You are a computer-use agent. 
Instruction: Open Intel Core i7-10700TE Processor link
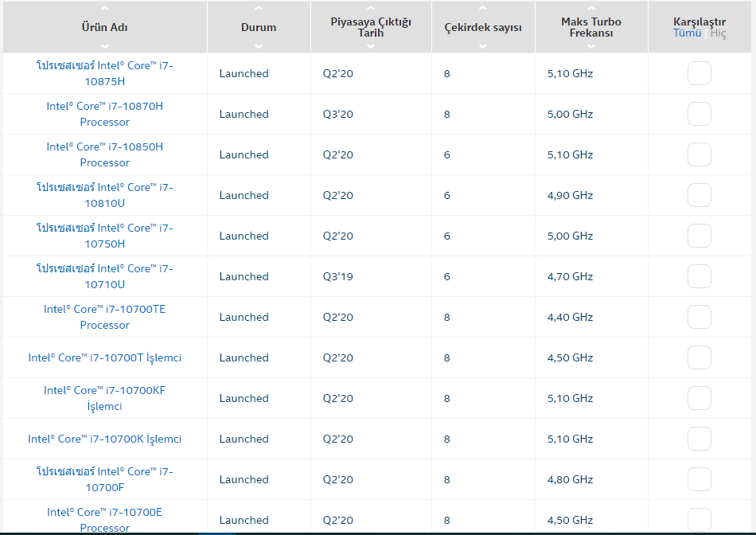104,317
